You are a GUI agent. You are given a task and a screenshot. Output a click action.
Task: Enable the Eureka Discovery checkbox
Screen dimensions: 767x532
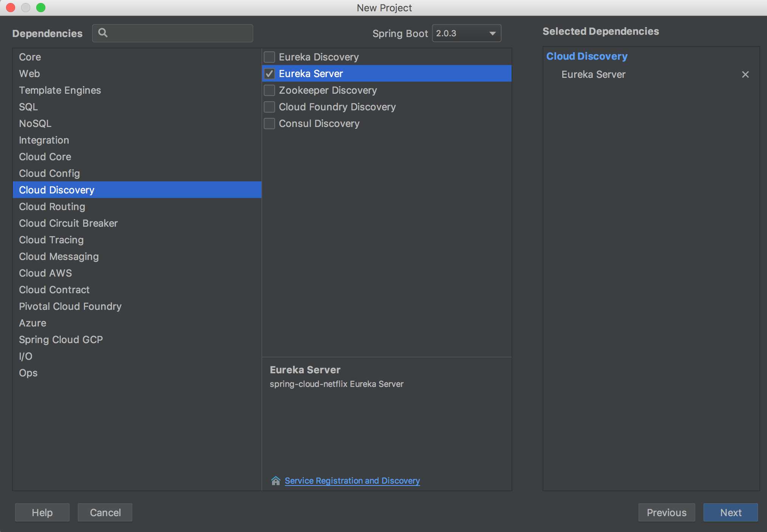coord(269,57)
